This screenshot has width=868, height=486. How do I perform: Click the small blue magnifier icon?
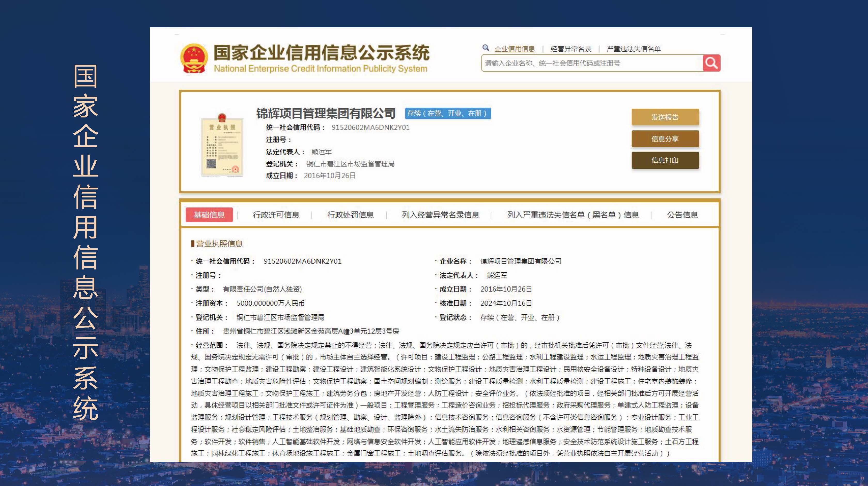tap(486, 48)
